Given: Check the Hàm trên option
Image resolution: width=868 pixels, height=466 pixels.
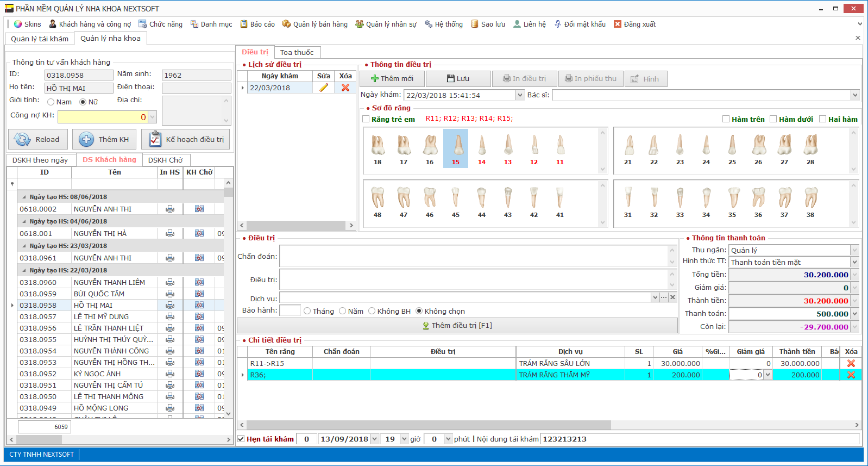Looking at the screenshot, I should pos(726,119).
